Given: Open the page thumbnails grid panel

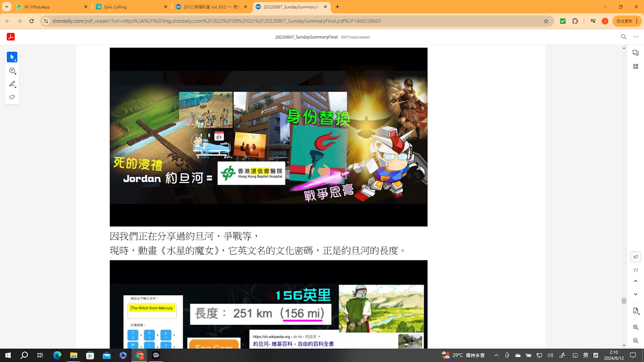Looking at the screenshot, I should click(x=636, y=66).
